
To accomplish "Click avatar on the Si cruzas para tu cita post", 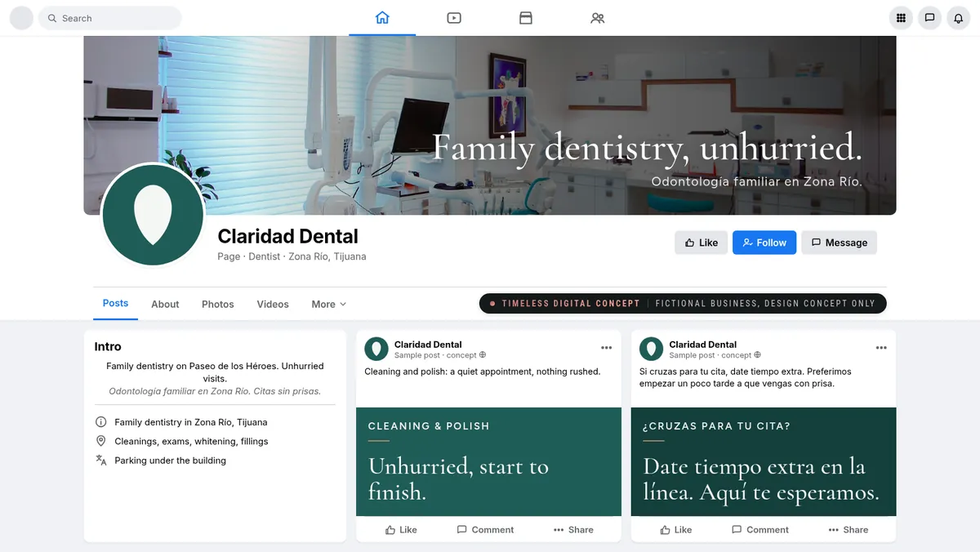I will 651,349.
